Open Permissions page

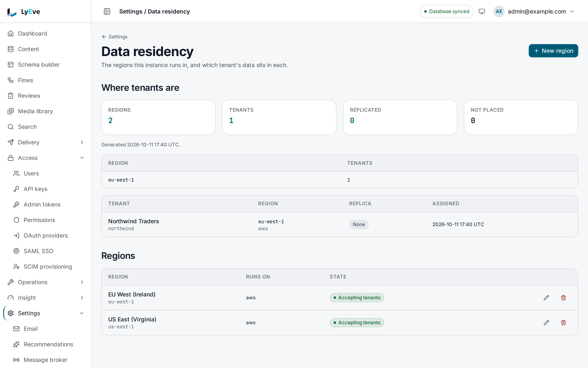pyautogui.click(x=48, y=220)
